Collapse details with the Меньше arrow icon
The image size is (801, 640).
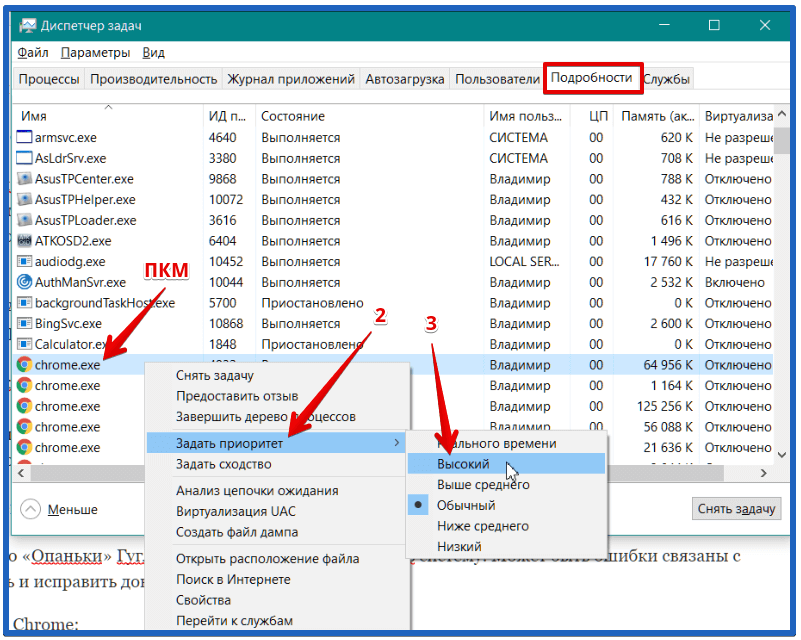(x=30, y=509)
